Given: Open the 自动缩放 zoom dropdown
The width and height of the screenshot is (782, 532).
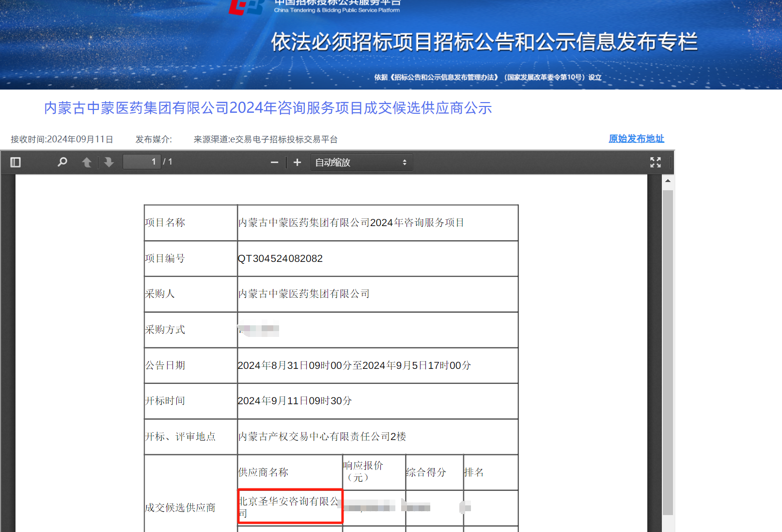Looking at the screenshot, I should click(361, 162).
